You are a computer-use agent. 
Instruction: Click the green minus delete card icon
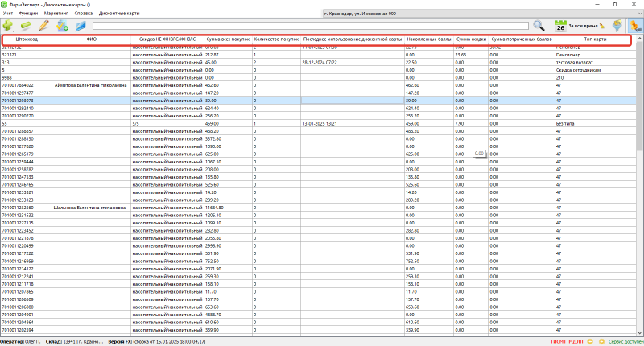click(x=26, y=27)
